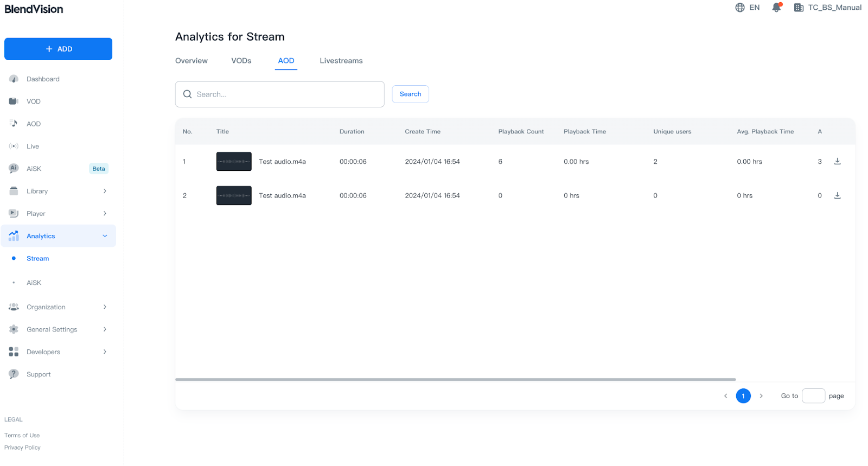
Task: Click the horizontal table scrollbar
Action: coord(455,380)
